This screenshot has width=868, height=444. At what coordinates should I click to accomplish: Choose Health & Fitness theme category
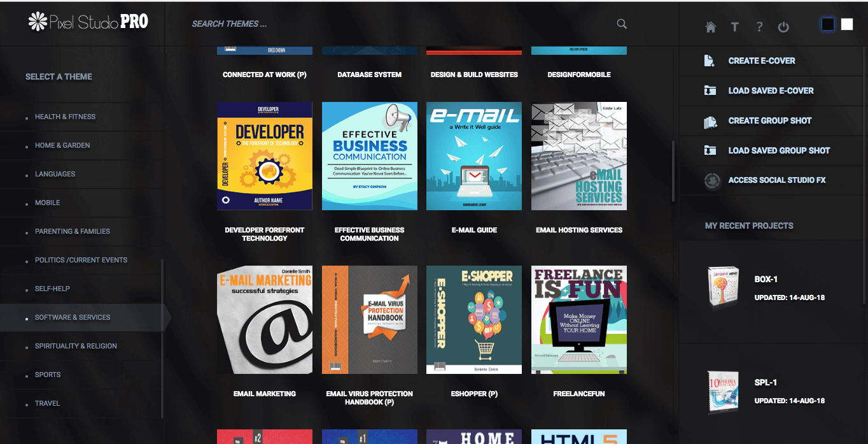click(x=65, y=117)
